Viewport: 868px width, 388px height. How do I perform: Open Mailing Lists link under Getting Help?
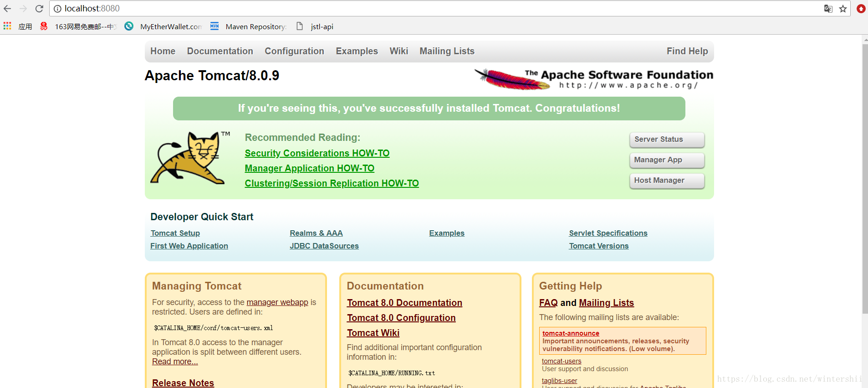pyautogui.click(x=606, y=303)
